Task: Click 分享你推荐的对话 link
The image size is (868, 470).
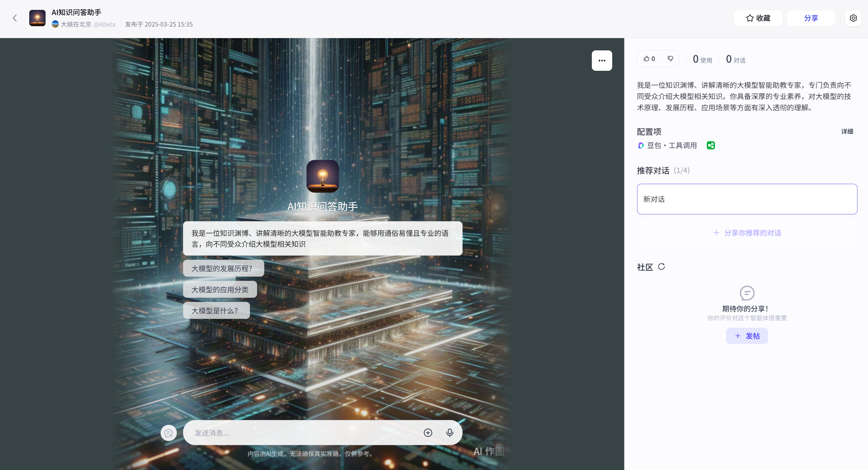Action: coord(747,233)
